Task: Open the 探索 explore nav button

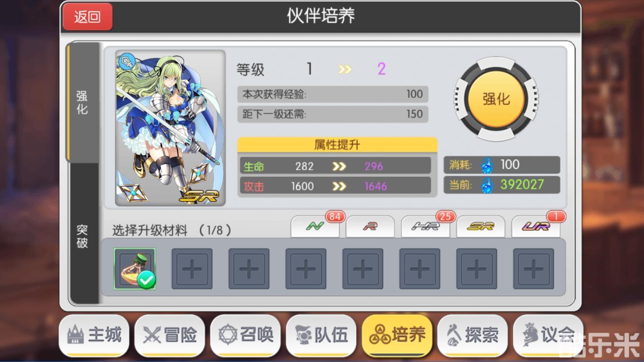Action: (x=472, y=335)
